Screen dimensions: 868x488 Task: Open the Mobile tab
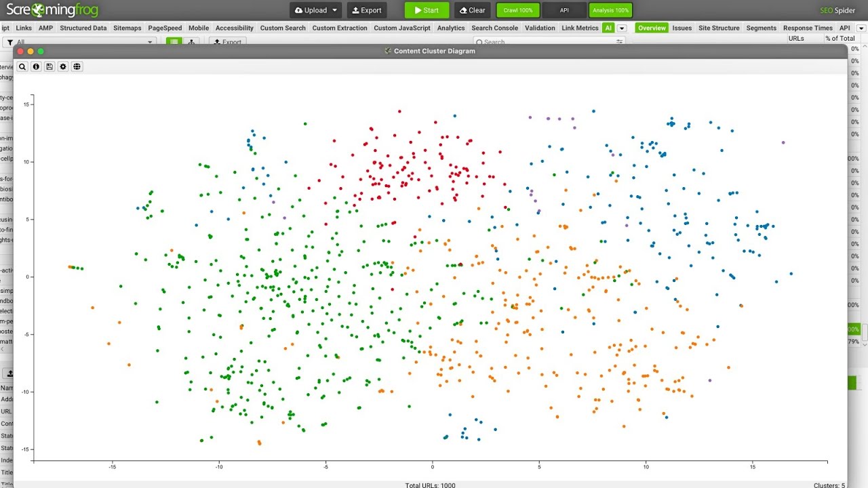199,28
